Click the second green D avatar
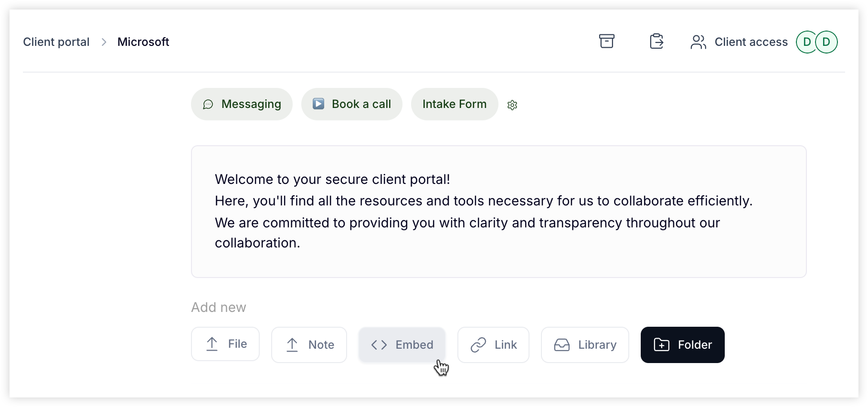Viewport: 868px width, 407px height. click(x=826, y=42)
